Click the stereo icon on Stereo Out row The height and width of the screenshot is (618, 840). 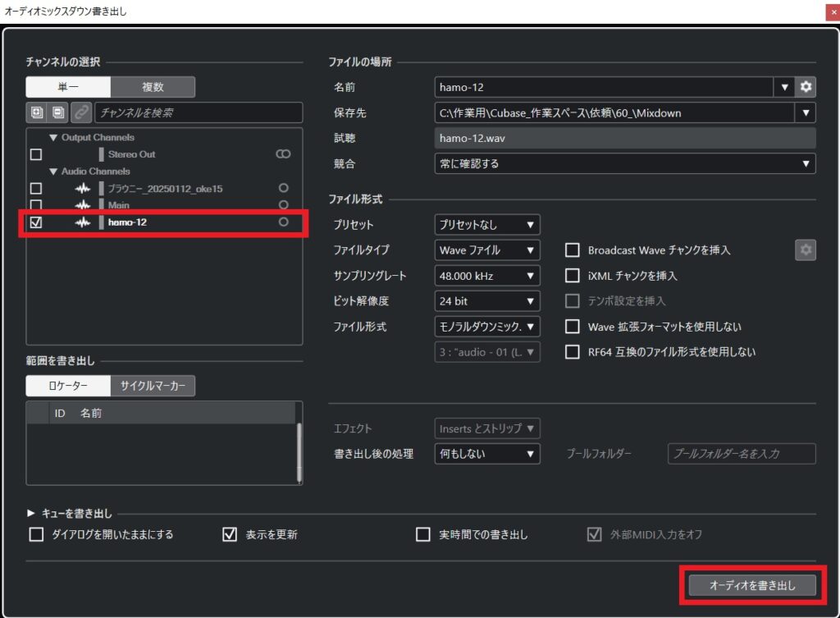pos(283,154)
